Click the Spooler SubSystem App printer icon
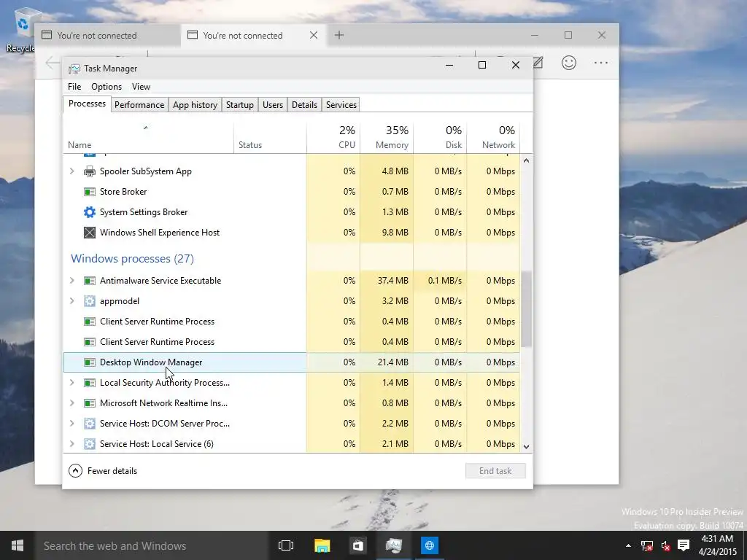747x560 pixels. [x=90, y=171]
